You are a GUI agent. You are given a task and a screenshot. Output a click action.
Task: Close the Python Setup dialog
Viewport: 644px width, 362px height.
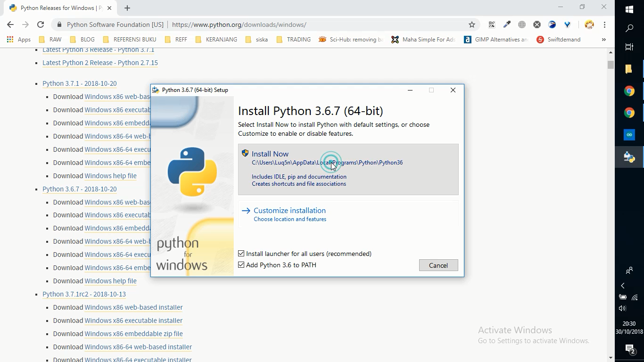pos(453,90)
